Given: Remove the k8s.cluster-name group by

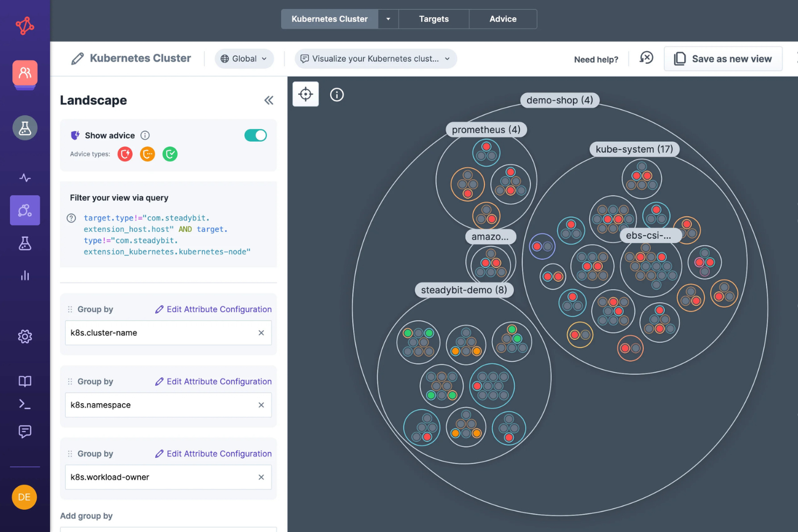Looking at the screenshot, I should 262,333.
